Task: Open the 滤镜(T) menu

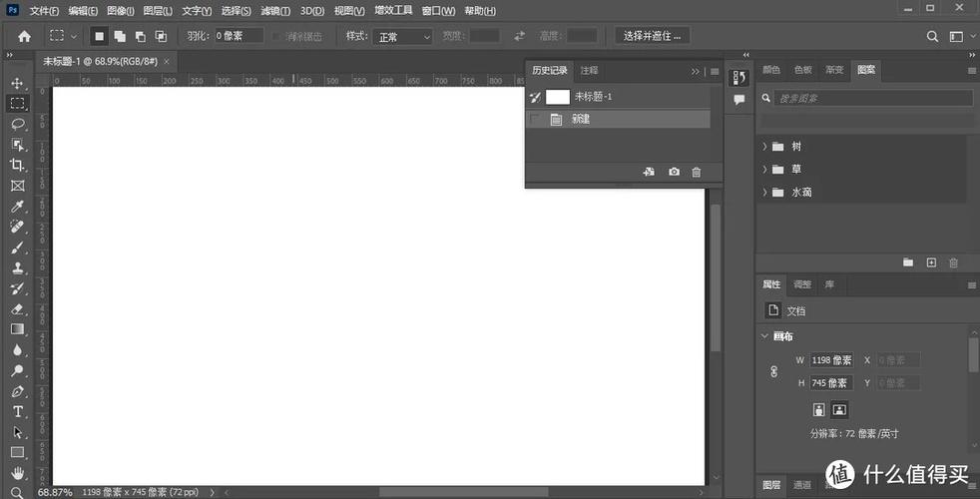Action: coord(275,11)
